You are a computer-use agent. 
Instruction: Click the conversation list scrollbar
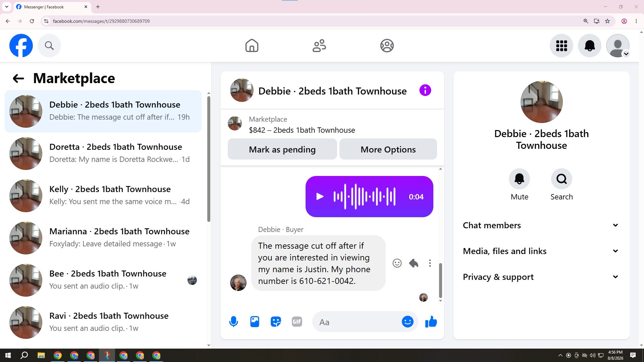(209, 159)
